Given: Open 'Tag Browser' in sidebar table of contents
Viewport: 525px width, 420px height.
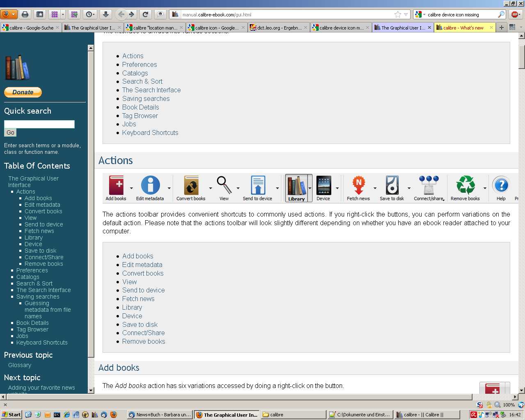Looking at the screenshot, I should pyautogui.click(x=32, y=329).
